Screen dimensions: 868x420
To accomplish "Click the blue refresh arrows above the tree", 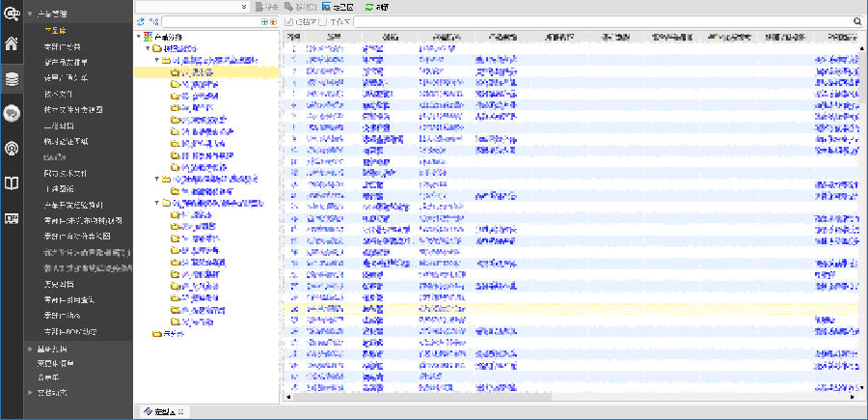I will click(x=142, y=20).
